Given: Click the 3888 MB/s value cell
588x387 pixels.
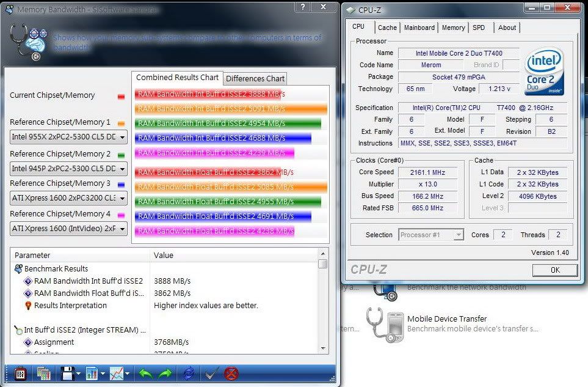Looking at the screenshot, I should pos(172,281).
